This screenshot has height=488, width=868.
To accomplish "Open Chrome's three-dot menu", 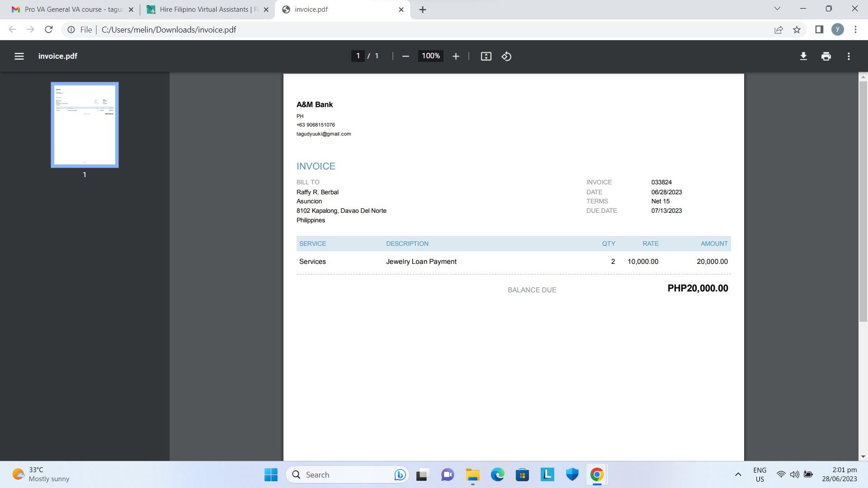I will 855,30.
